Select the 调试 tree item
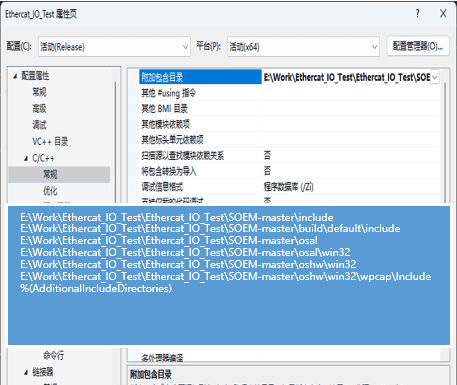 pyautogui.click(x=39, y=125)
